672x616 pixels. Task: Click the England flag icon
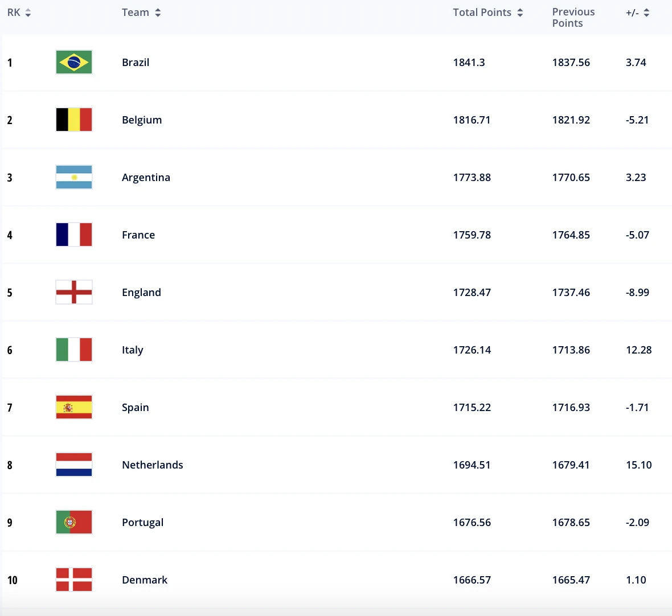73,292
